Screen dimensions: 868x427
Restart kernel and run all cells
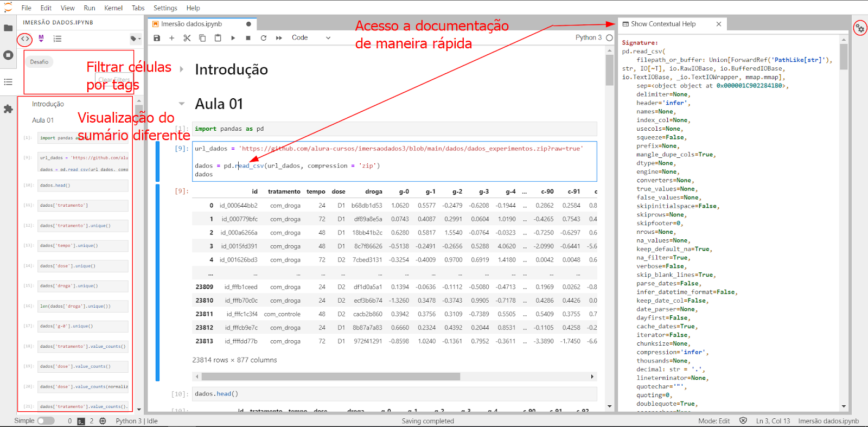(x=279, y=38)
